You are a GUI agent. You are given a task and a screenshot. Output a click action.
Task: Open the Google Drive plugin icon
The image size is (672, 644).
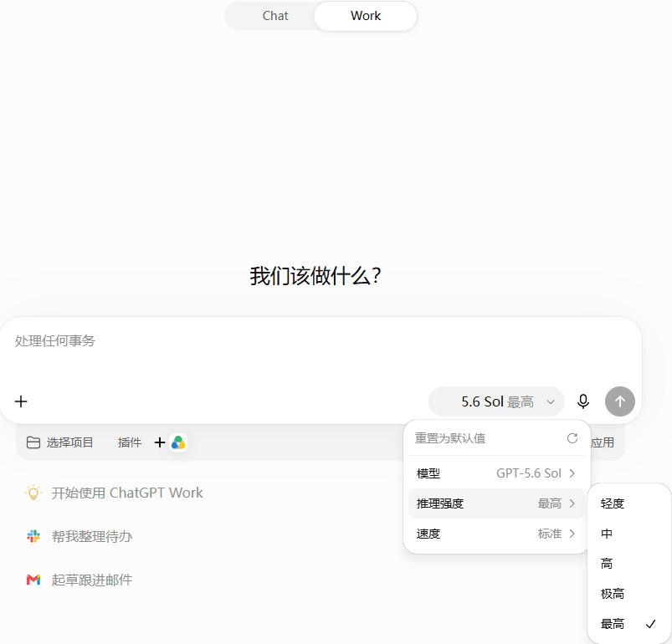pos(178,442)
